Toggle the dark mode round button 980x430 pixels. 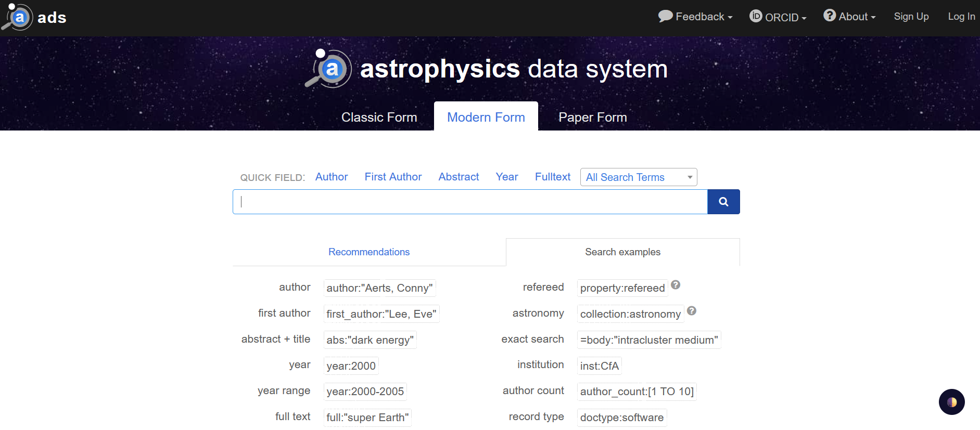[951, 402]
